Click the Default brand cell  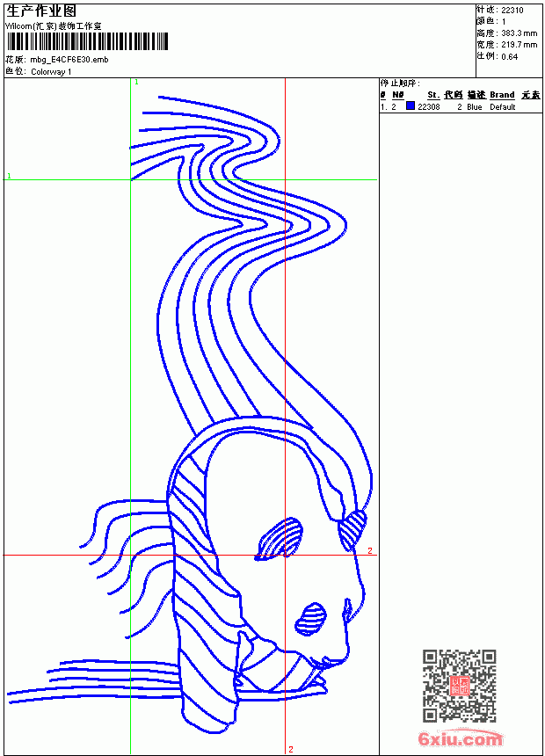(x=503, y=107)
